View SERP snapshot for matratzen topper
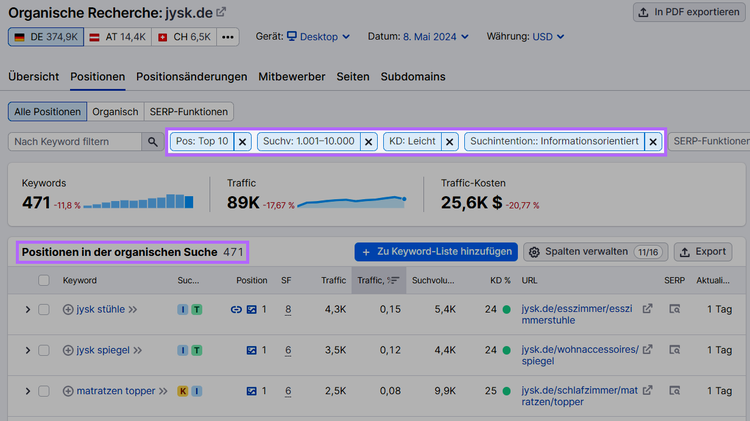This screenshot has height=421, width=750. 674,391
